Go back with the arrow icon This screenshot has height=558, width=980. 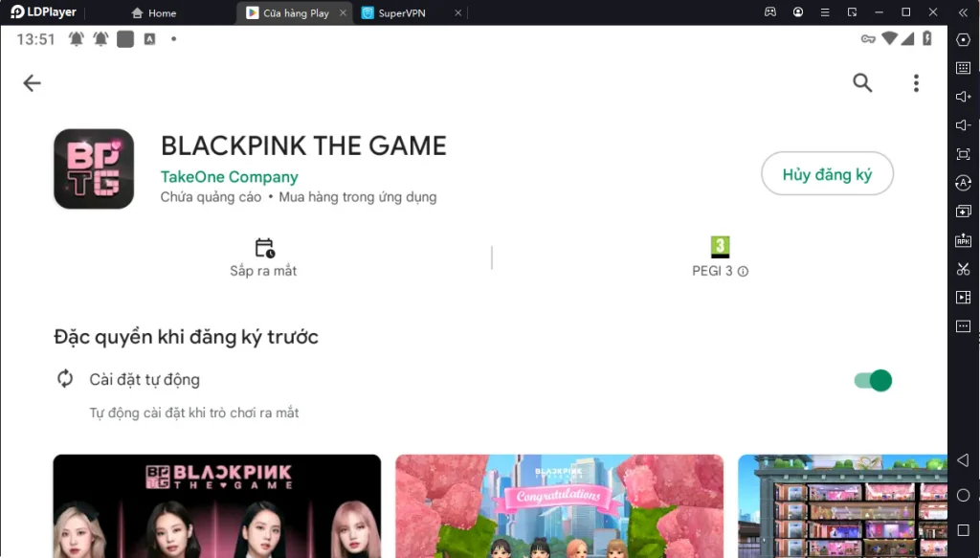[32, 83]
